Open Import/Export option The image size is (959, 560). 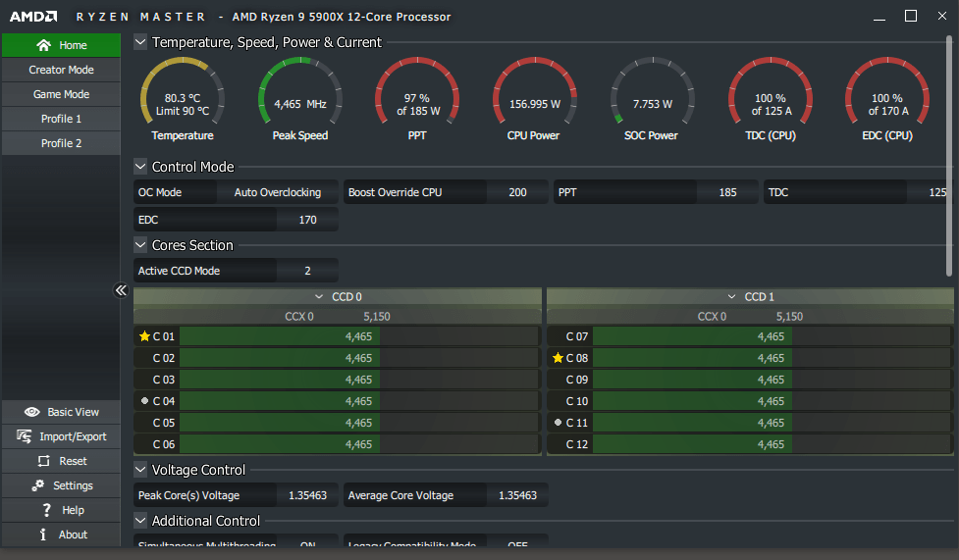tap(61, 436)
